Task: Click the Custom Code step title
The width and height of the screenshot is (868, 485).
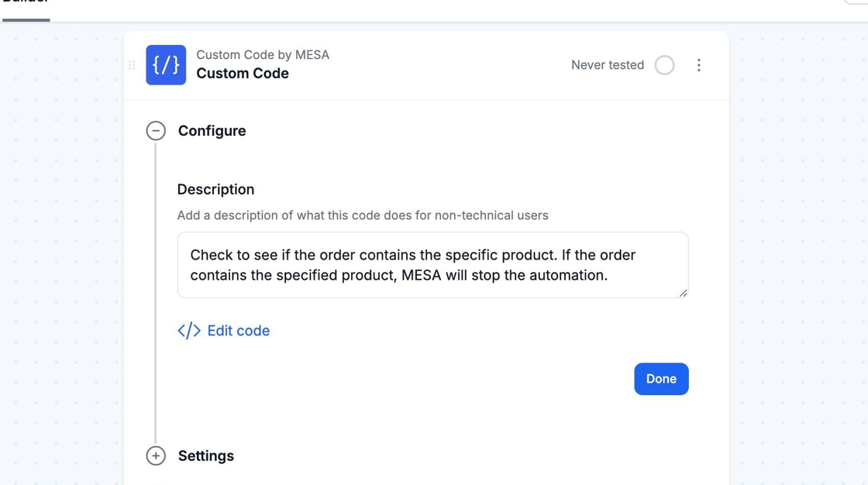Action: coord(243,74)
